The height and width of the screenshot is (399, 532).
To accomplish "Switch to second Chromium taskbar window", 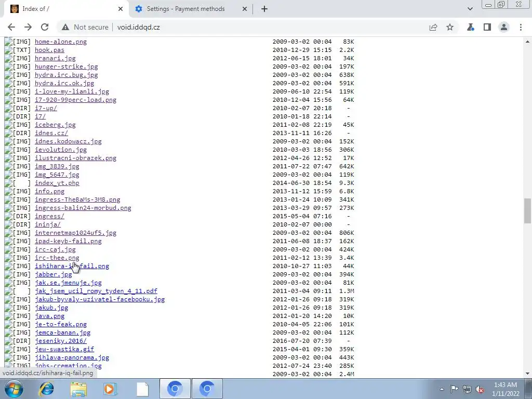I will coord(207,389).
